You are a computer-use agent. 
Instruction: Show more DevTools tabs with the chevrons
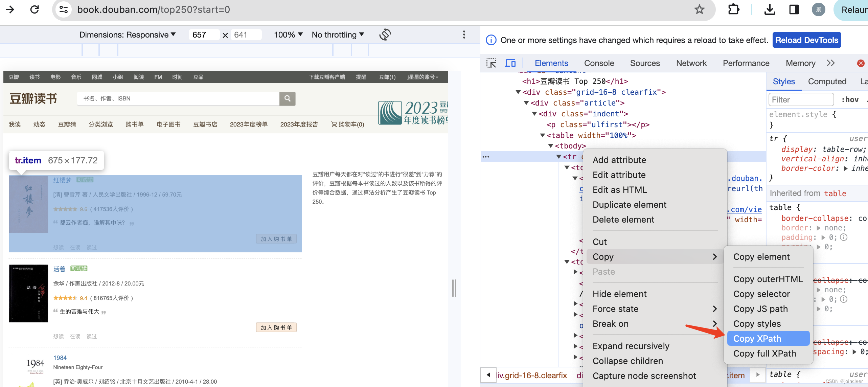click(x=830, y=63)
